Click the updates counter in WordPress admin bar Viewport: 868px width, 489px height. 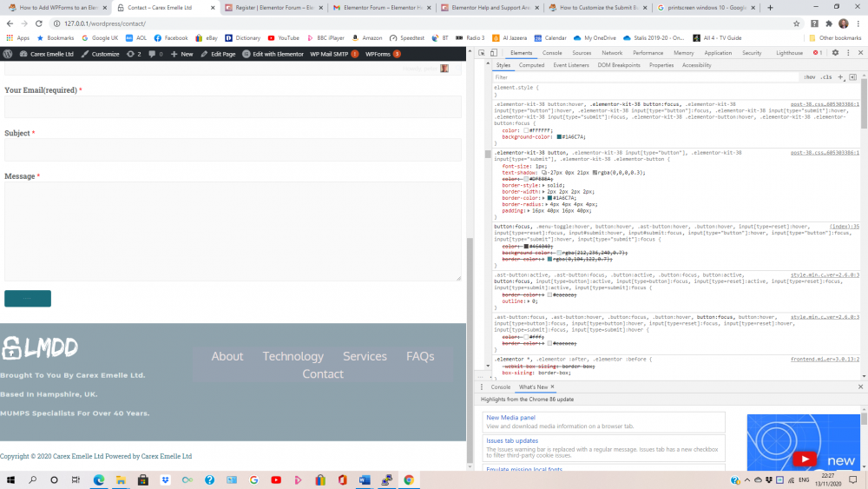pos(134,54)
